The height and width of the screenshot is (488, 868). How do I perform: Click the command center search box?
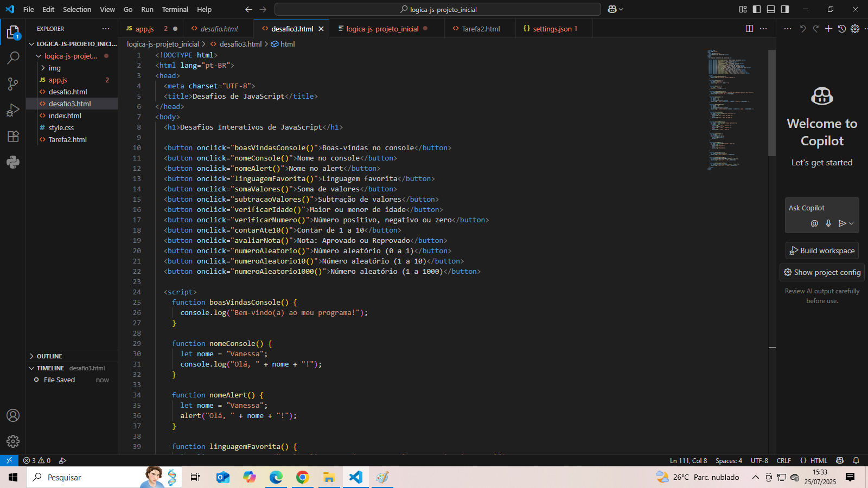[438, 9]
